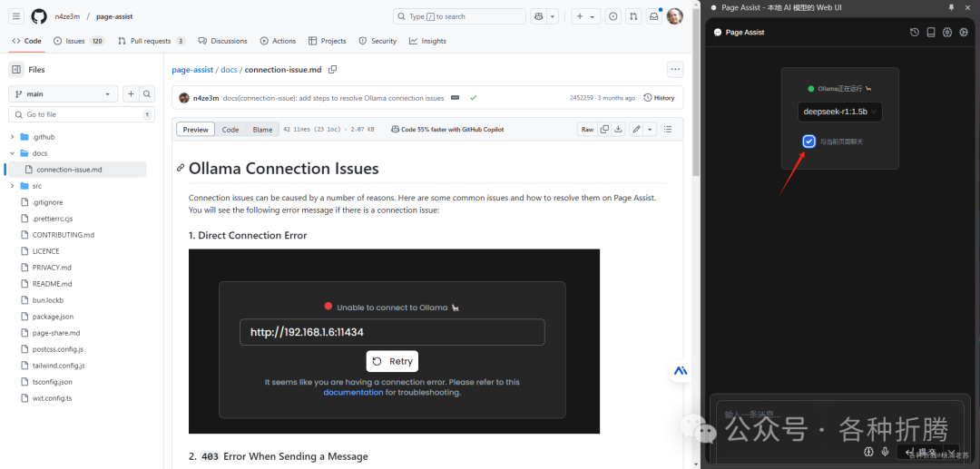
Task: Click the GitHub octocat logo
Action: click(x=39, y=17)
